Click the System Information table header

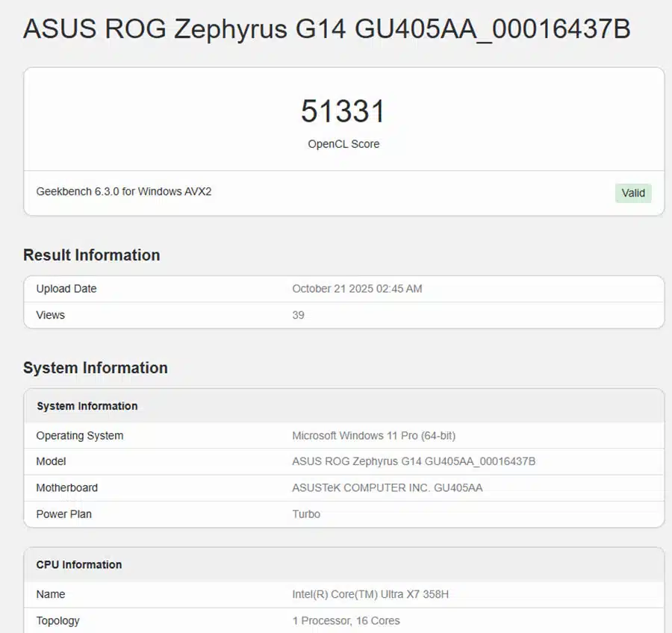(x=87, y=406)
